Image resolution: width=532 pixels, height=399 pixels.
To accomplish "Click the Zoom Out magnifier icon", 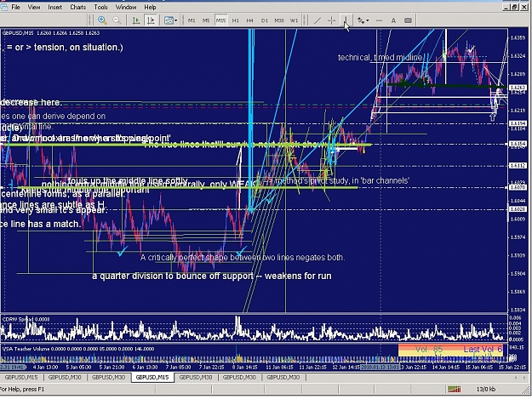I will (117, 20).
